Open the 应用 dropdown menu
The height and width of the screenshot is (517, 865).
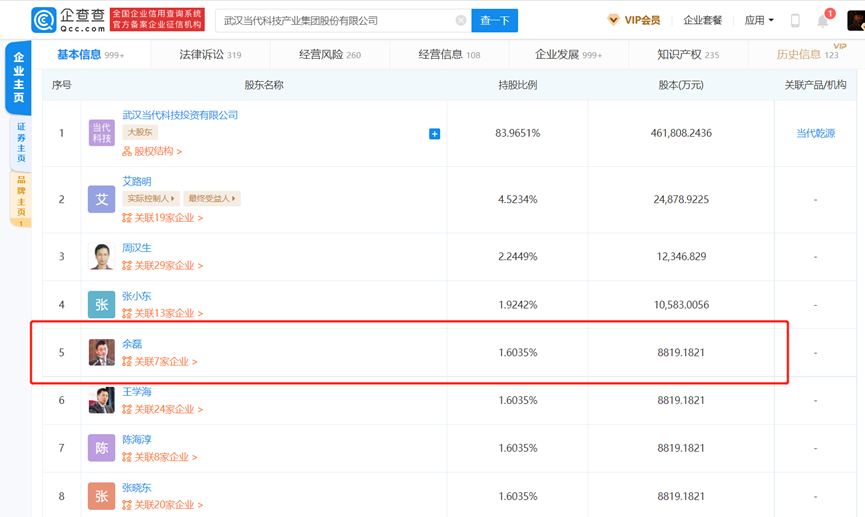(x=759, y=20)
